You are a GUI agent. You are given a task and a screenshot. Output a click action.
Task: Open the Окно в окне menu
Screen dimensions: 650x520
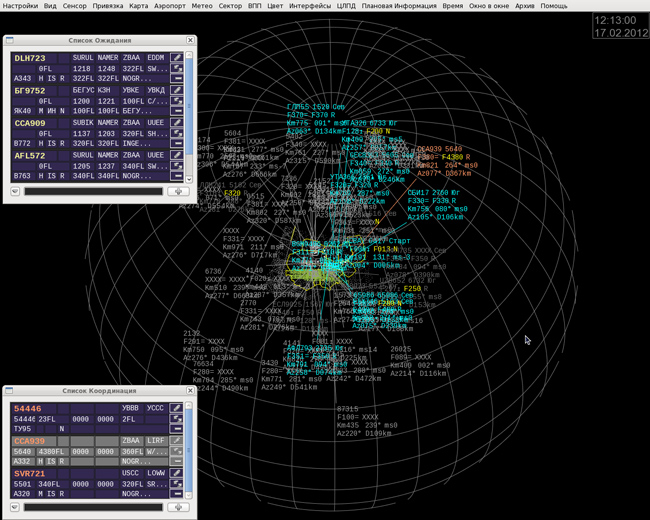(x=489, y=6)
